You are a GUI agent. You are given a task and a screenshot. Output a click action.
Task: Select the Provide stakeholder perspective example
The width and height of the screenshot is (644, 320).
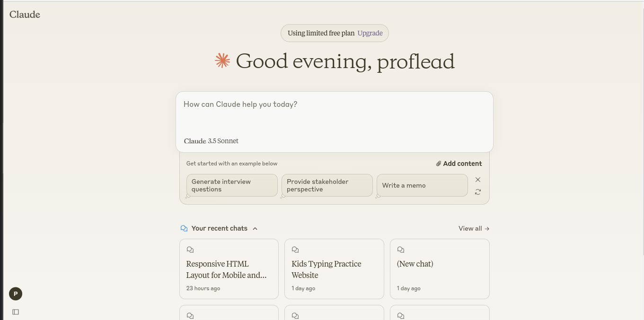tap(327, 185)
